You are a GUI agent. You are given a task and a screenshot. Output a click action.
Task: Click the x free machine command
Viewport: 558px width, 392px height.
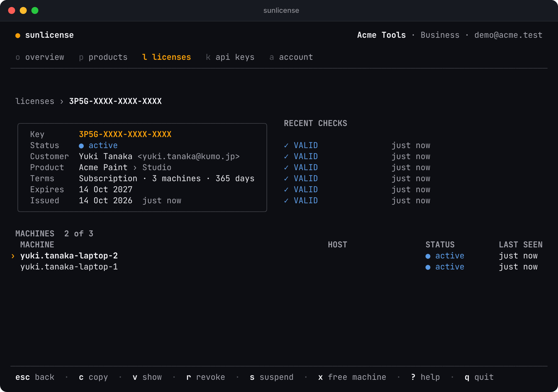tap(352, 377)
